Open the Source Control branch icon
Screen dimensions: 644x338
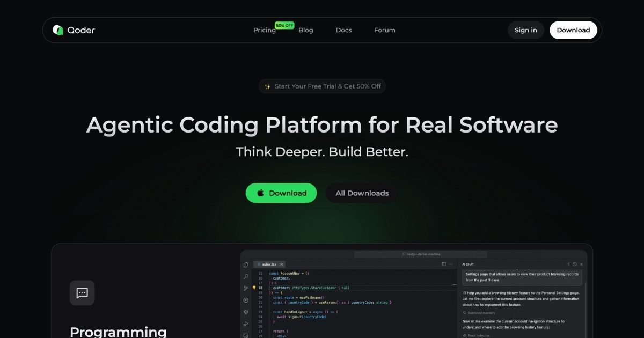pos(246,288)
